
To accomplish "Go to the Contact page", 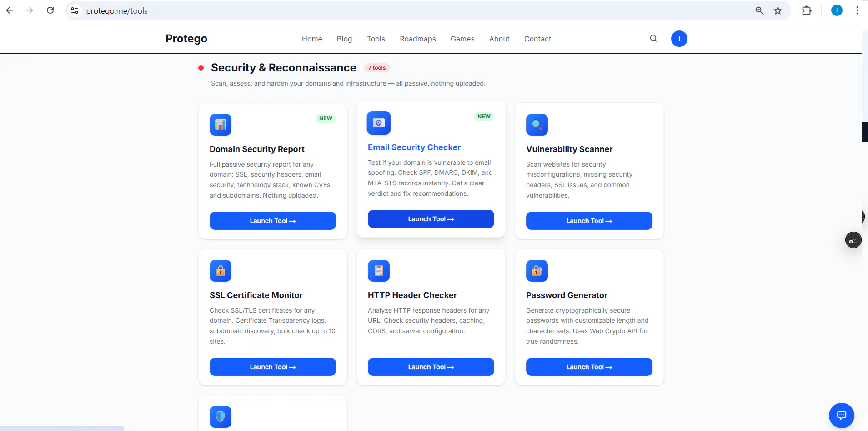I will pos(537,39).
